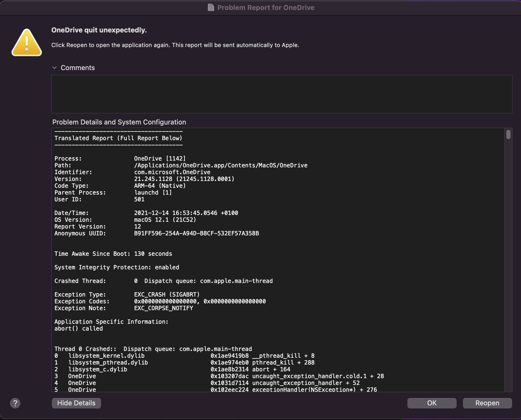Click the OneDrive application path text
The width and height of the screenshot is (521, 420).
[x=220, y=165]
